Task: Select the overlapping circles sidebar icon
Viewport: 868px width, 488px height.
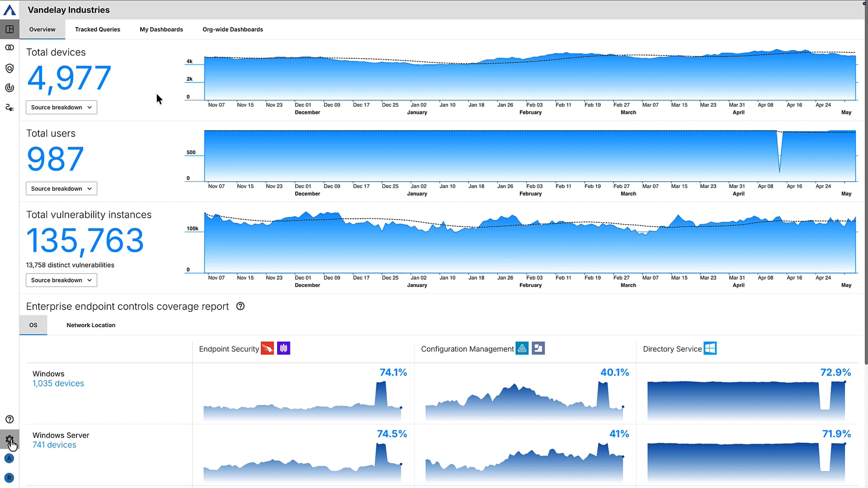Action: [9, 48]
